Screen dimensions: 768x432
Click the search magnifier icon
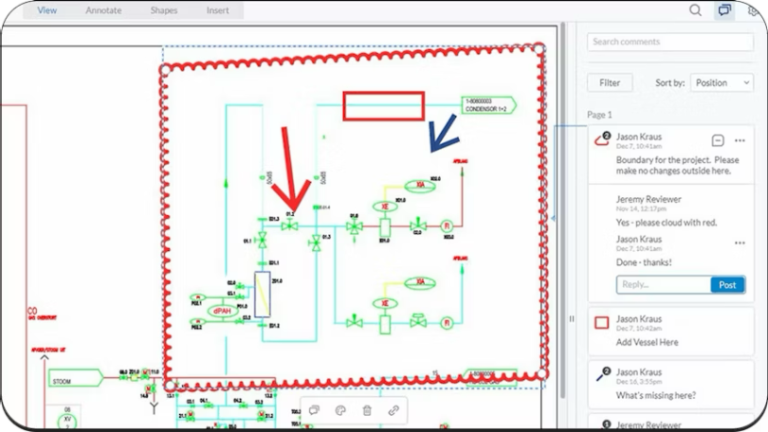click(695, 11)
